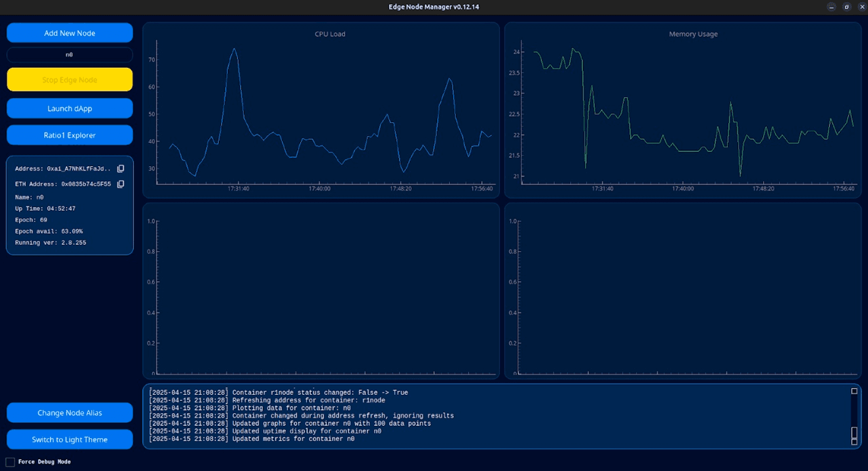Stop the running Edge Node

[x=70, y=80]
